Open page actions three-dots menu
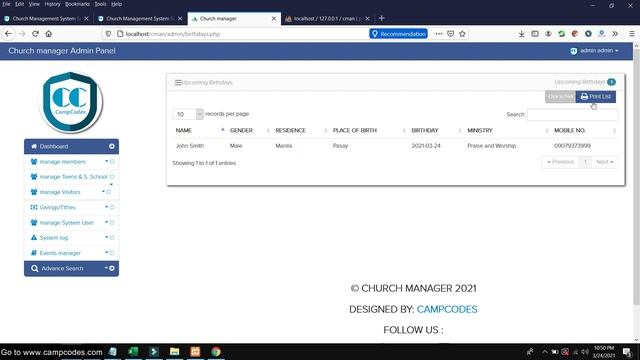This screenshot has width=640, height=360. pyautogui.click(x=439, y=34)
